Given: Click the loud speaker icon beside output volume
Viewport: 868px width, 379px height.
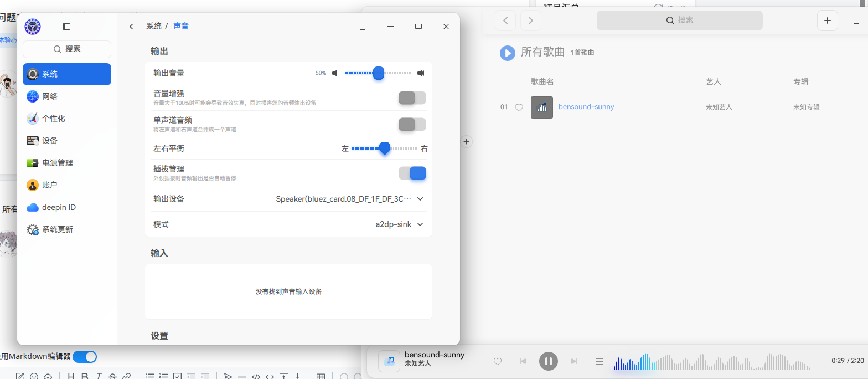Looking at the screenshot, I should click(x=421, y=73).
